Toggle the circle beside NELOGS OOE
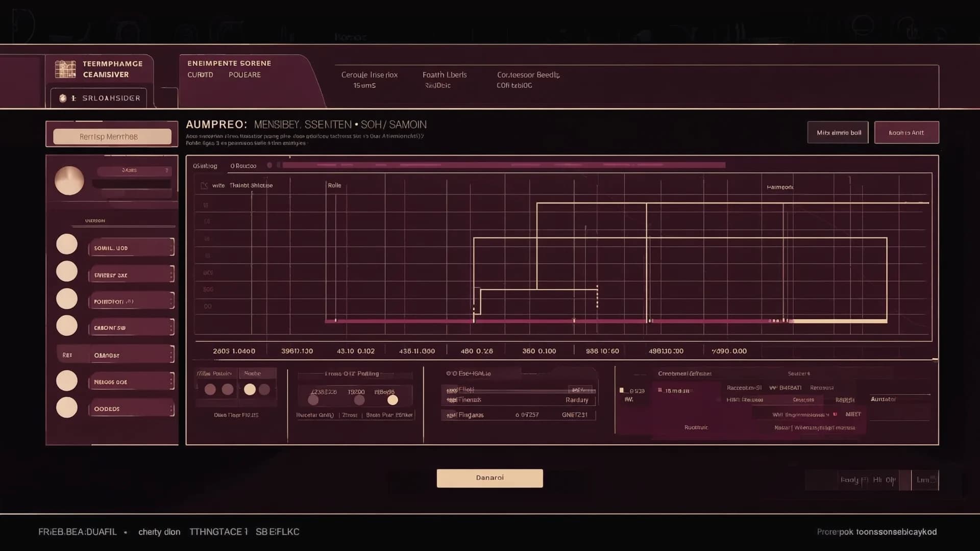Image resolution: width=980 pixels, height=551 pixels. tap(67, 381)
